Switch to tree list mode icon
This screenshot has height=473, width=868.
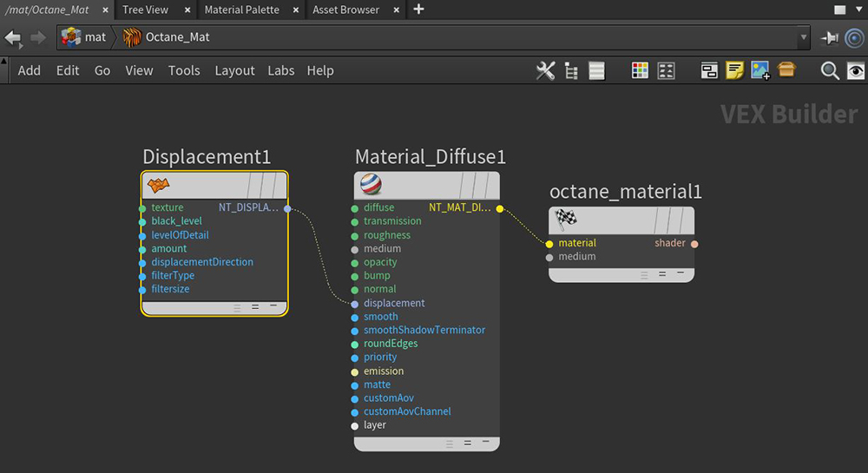[571, 71]
